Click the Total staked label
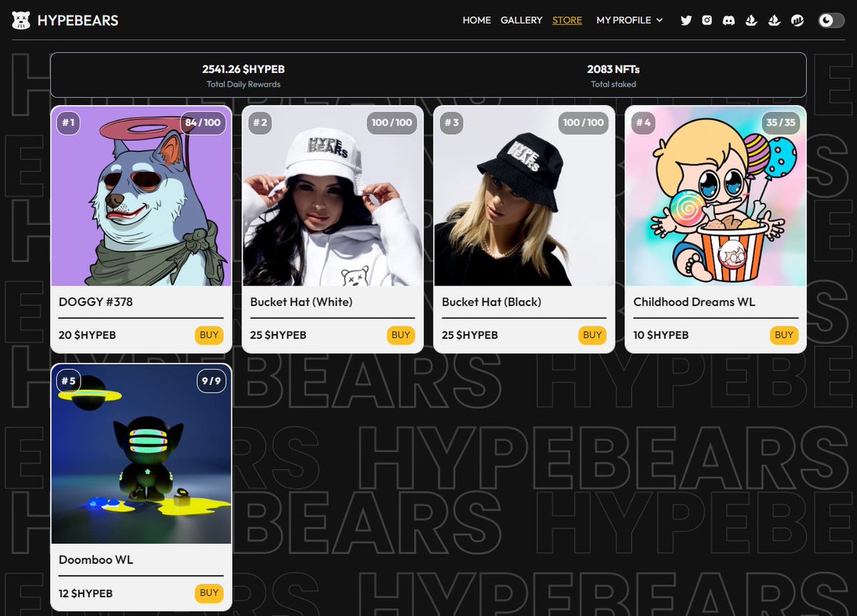The height and width of the screenshot is (616, 857). [x=613, y=84]
